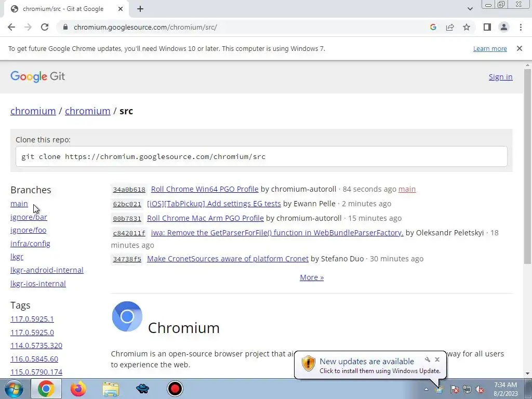Open the ignore/foo branch

click(29, 230)
